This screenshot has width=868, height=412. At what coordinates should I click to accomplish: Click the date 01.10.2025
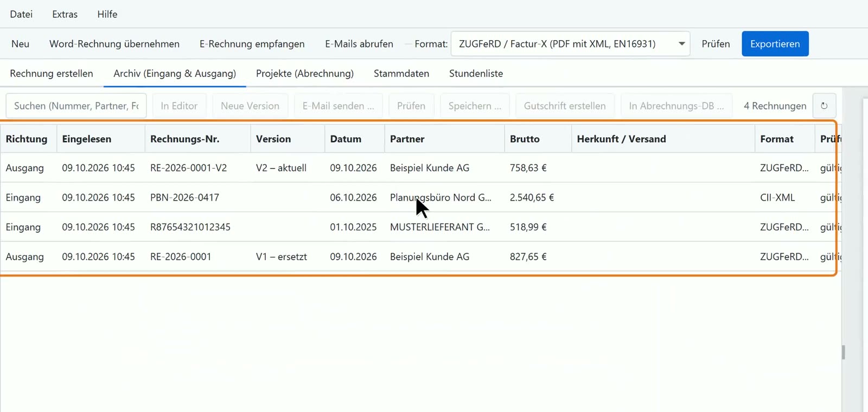click(353, 227)
